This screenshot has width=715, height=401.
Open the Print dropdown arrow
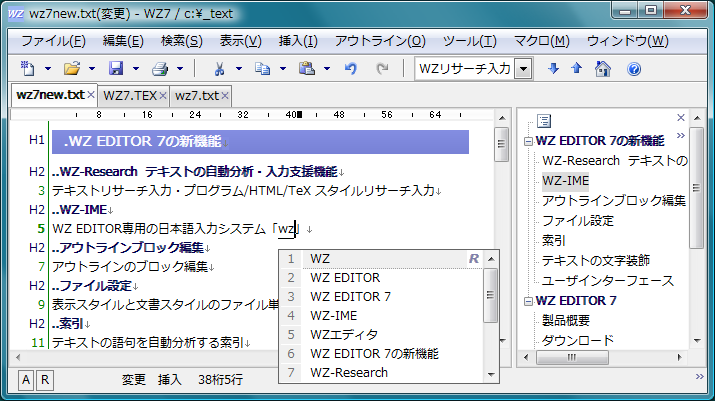click(180, 69)
